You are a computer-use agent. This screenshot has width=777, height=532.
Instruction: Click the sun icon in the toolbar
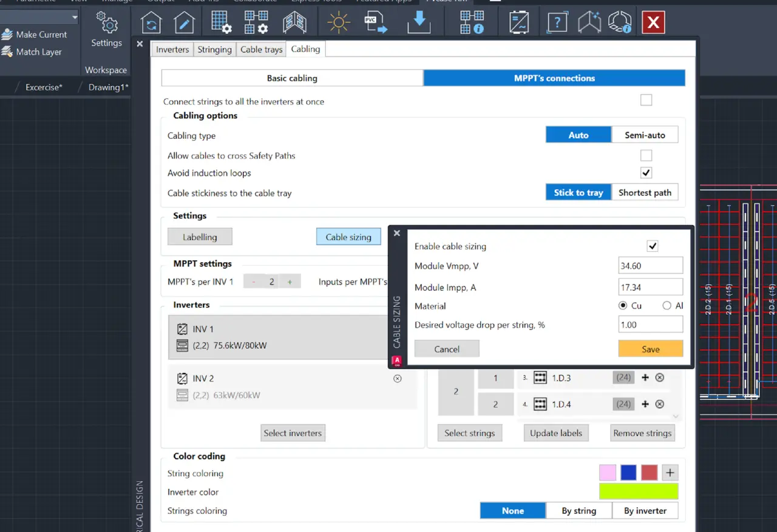[x=339, y=23]
